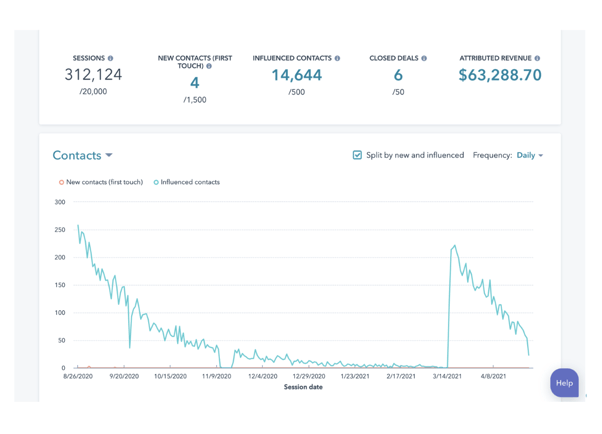Click the 12/4/2020 date label on x-axis
This screenshot has width=602, height=434.
click(x=263, y=376)
